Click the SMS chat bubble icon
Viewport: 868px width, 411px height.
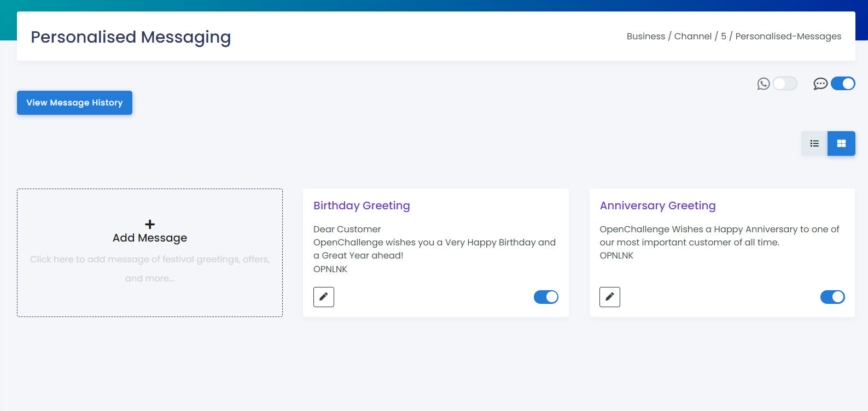click(820, 84)
